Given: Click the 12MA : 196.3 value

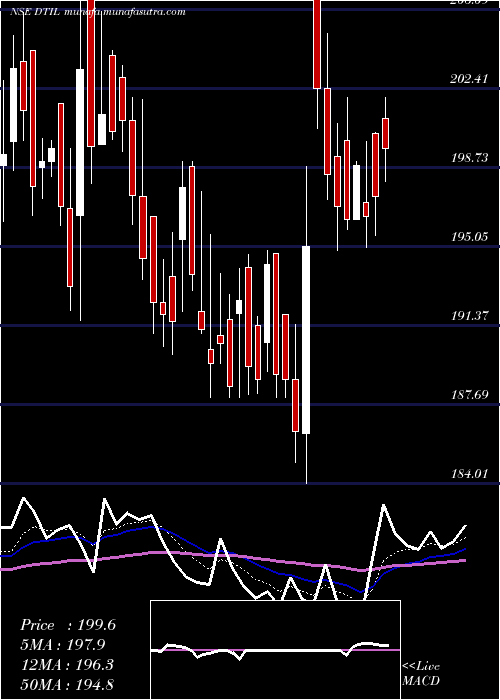Looking at the screenshot, I should click(68, 665).
